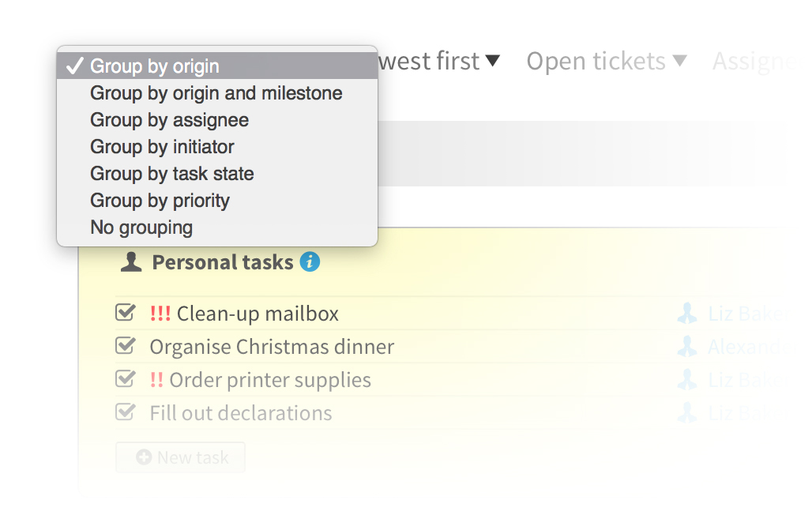Open the Organise Christmas dinner task

[272, 347]
